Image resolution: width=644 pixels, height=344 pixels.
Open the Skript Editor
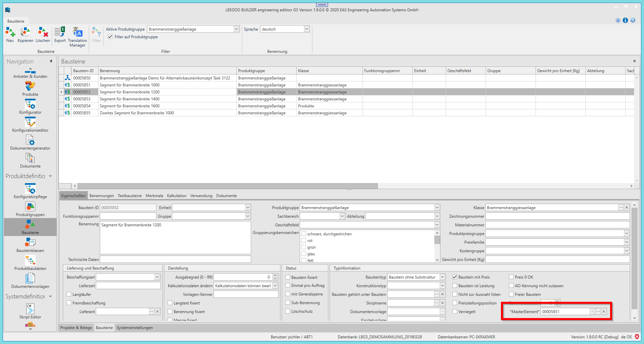coord(30,311)
